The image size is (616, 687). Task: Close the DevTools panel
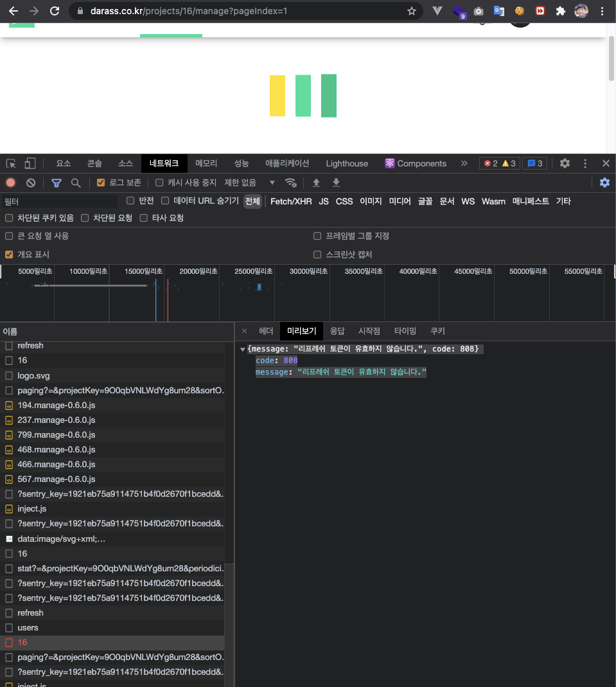point(606,163)
